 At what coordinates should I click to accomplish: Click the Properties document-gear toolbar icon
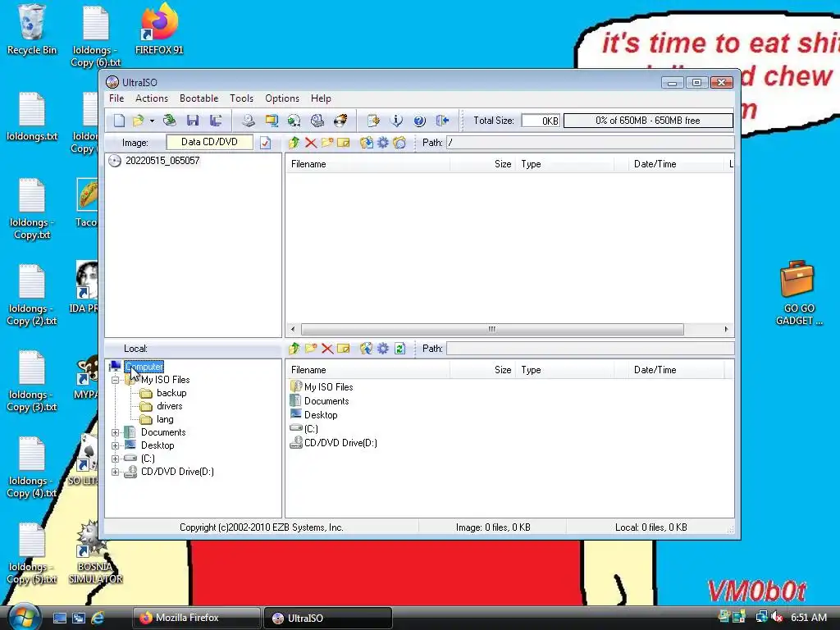coord(373,121)
